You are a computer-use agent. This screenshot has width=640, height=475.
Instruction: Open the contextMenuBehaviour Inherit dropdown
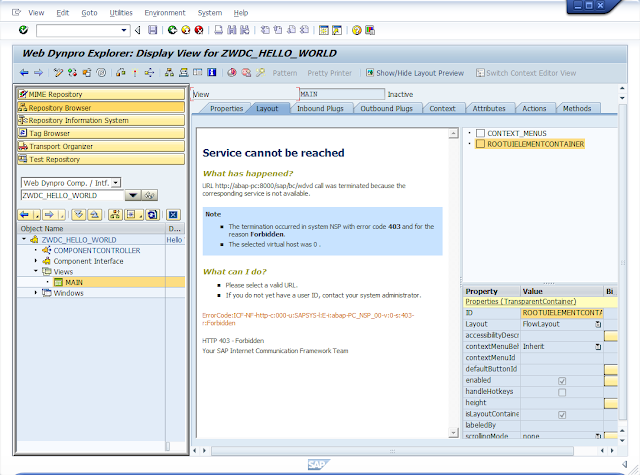coord(598,347)
